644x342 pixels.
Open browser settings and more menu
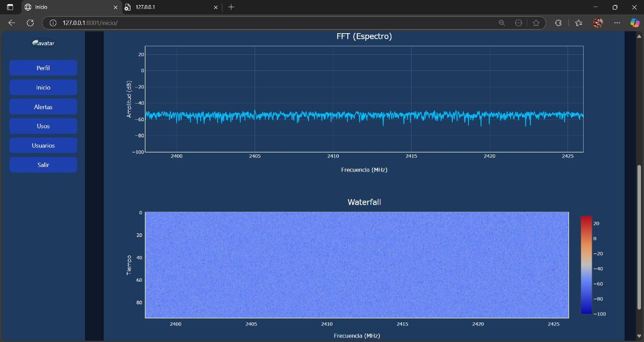pos(617,23)
